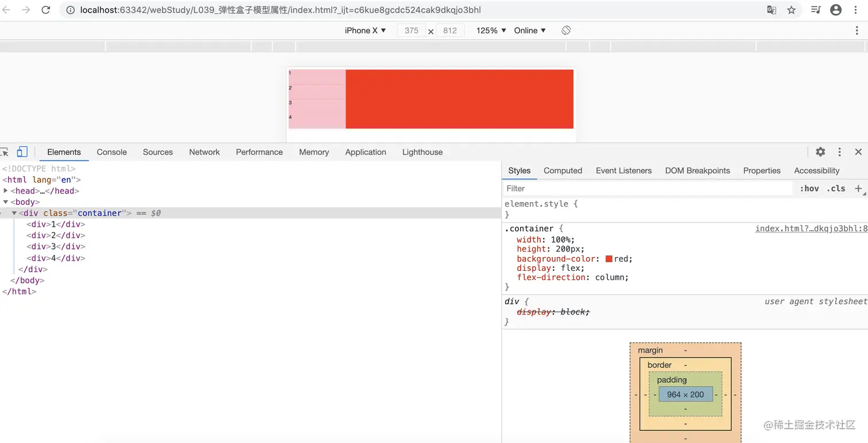Select the Styles sidebar tab
Viewport: 868px width, 443px height.
520,170
